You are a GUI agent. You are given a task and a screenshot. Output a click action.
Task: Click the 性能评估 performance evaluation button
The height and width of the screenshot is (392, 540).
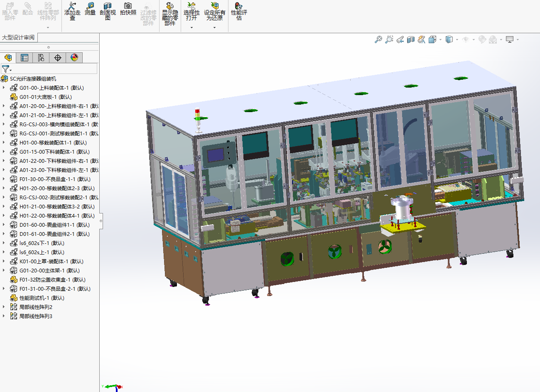(x=239, y=11)
